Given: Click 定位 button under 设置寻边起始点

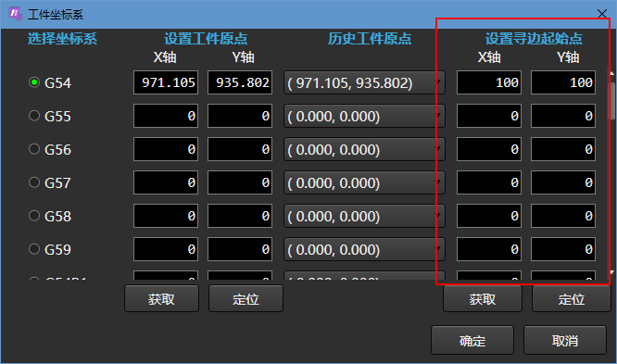Looking at the screenshot, I should pos(571,298).
